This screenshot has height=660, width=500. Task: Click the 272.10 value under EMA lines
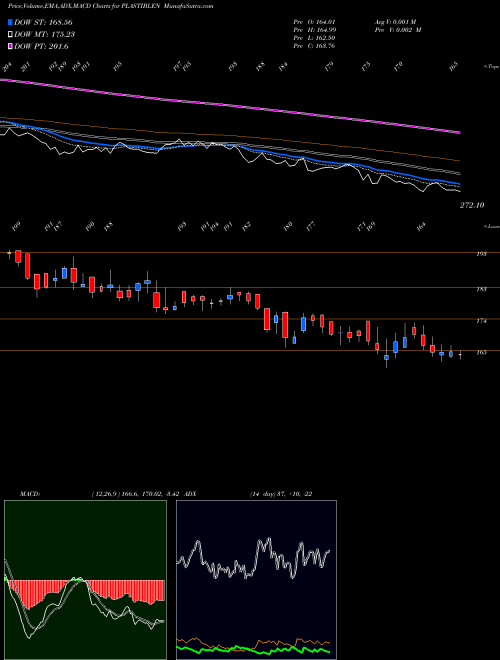click(472, 205)
